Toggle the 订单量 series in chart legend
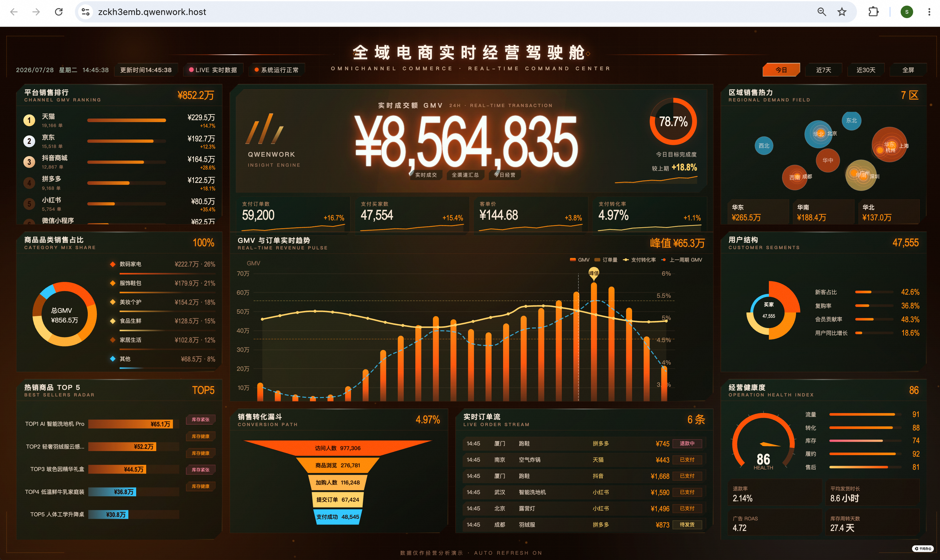 [x=606, y=260]
